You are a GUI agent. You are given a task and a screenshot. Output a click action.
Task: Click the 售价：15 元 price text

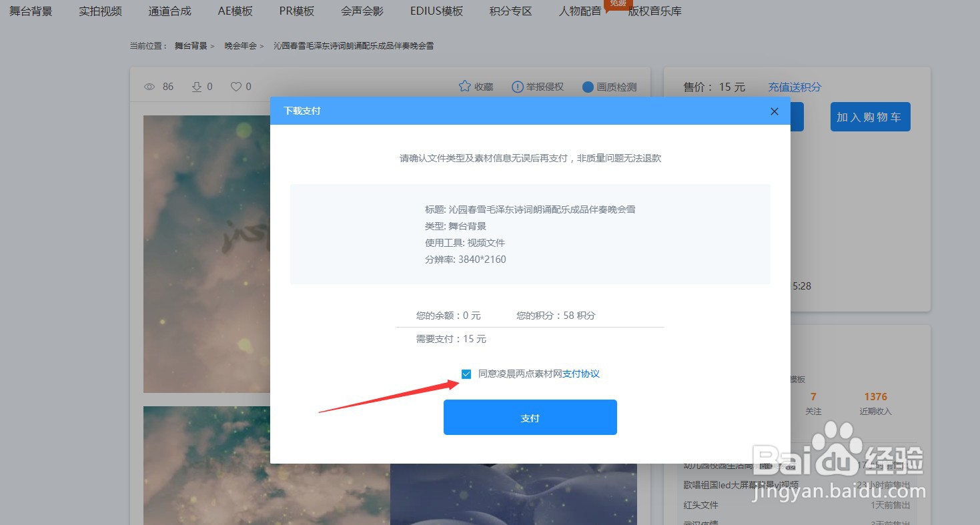point(714,87)
